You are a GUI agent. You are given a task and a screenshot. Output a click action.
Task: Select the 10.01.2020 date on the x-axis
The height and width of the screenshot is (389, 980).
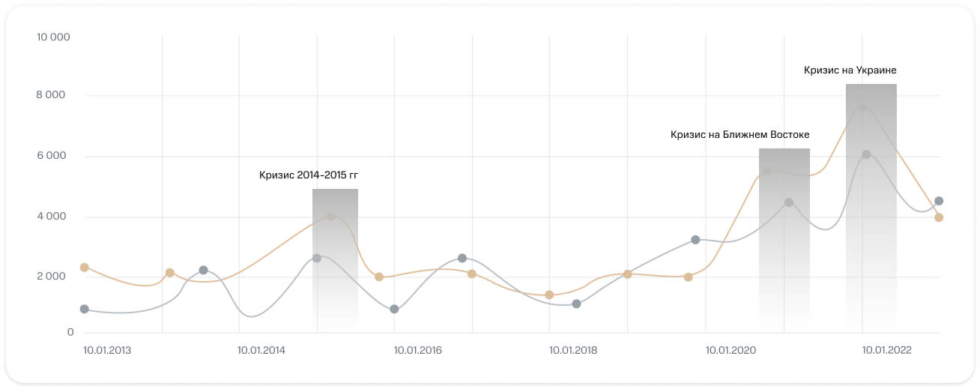730,349
